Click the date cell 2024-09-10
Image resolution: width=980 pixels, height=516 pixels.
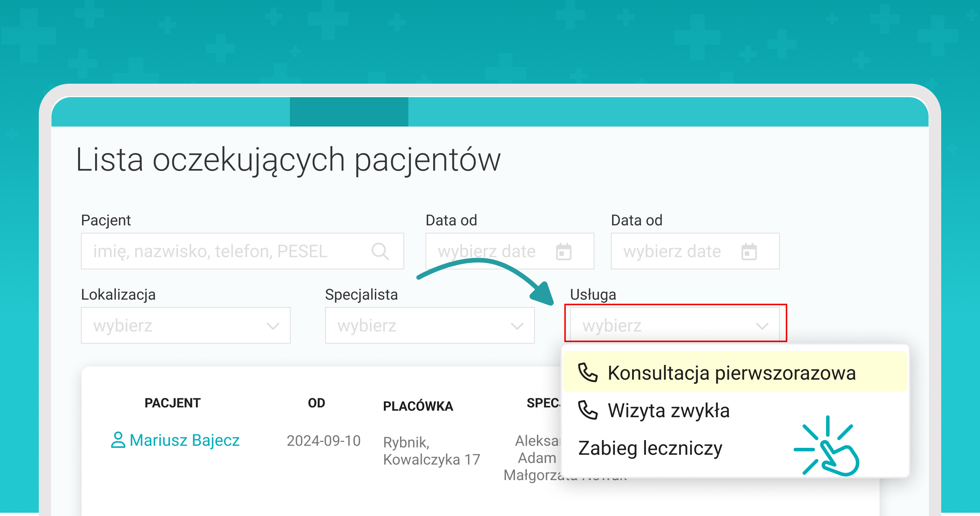(x=323, y=441)
